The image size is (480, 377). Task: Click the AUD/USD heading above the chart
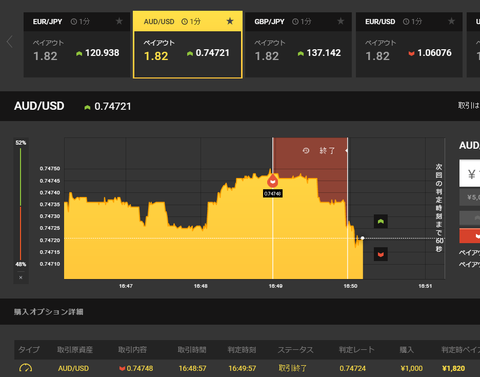click(x=39, y=106)
